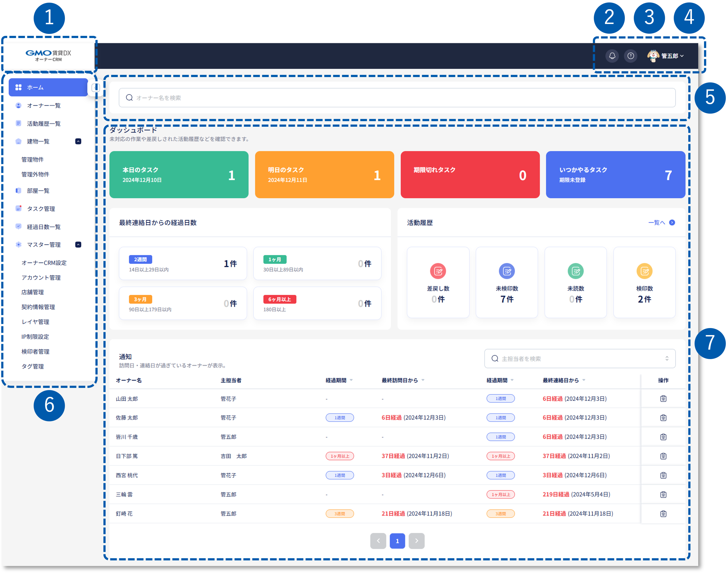Open the 期限切れタスク red card
This screenshot has width=728, height=573.
click(470, 174)
